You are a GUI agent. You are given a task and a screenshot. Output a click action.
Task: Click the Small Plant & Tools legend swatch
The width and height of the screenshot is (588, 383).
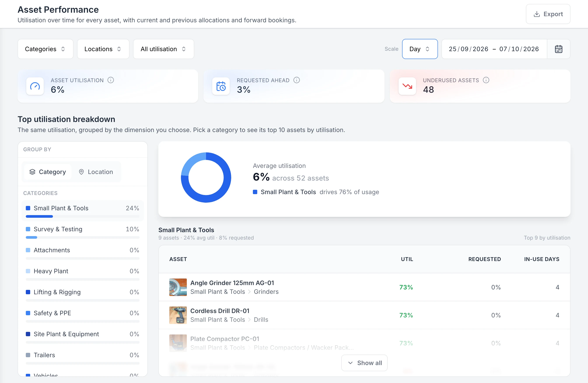(x=255, y=192)
